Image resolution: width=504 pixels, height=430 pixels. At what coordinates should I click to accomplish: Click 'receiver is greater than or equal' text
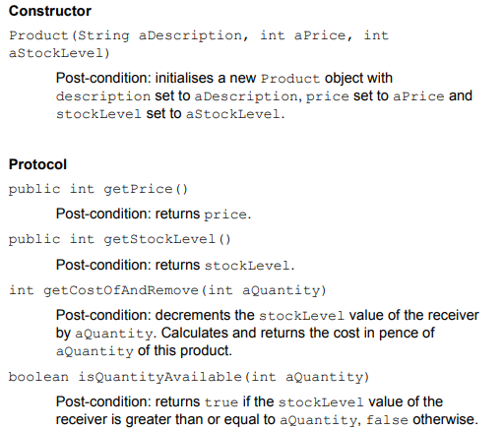[x=165, y=419]
